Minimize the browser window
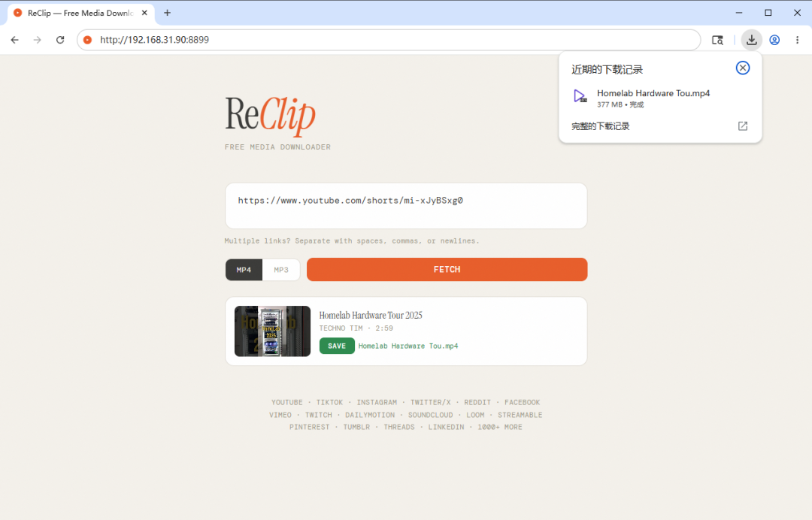Screen dimensions: 812x520 tap(739, 13)
